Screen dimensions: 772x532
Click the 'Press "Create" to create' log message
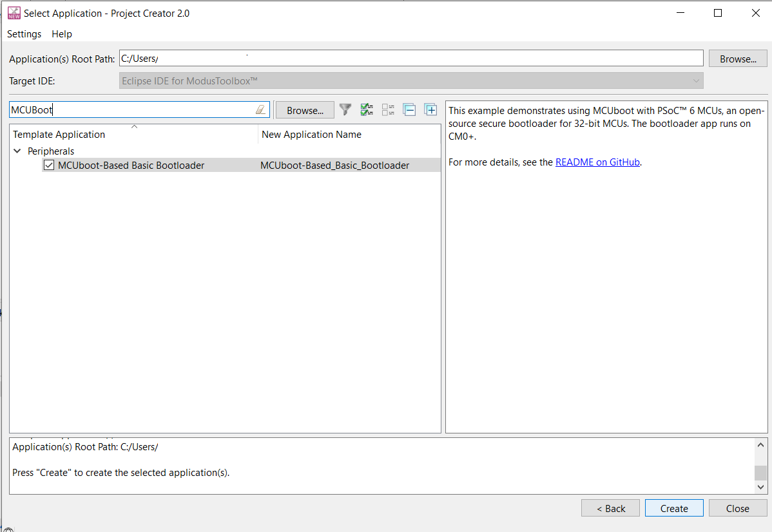pos(121,473)
